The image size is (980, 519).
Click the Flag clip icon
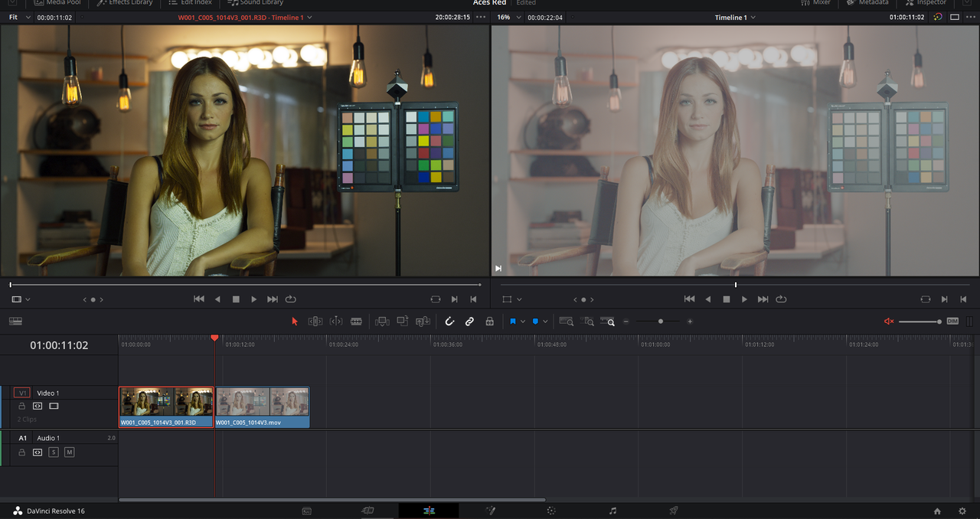point(513,322)
